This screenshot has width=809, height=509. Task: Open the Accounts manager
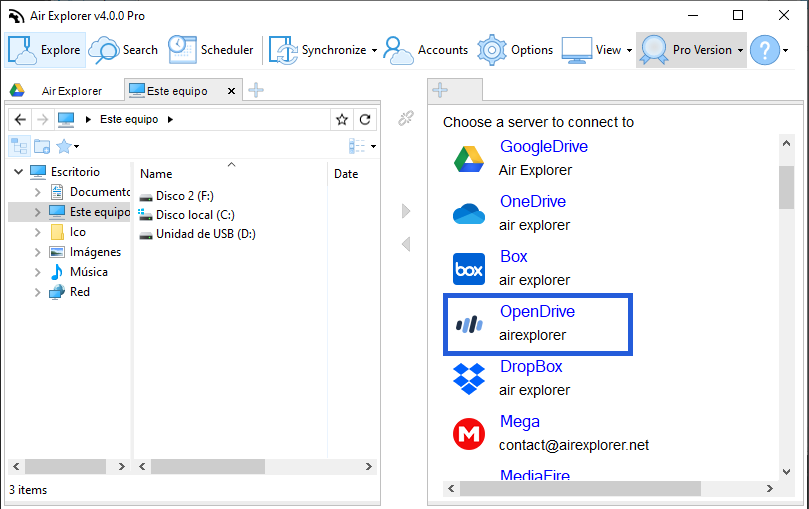426,50
